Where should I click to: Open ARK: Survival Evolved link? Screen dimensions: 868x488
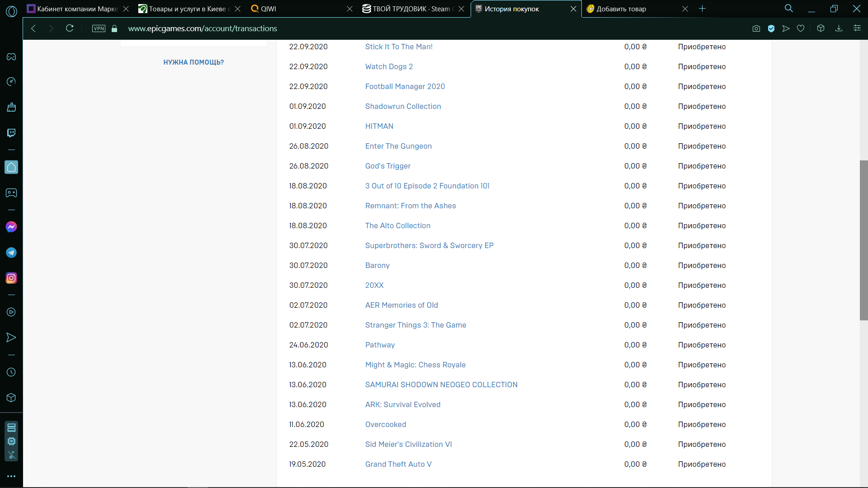tap(403, 404)
